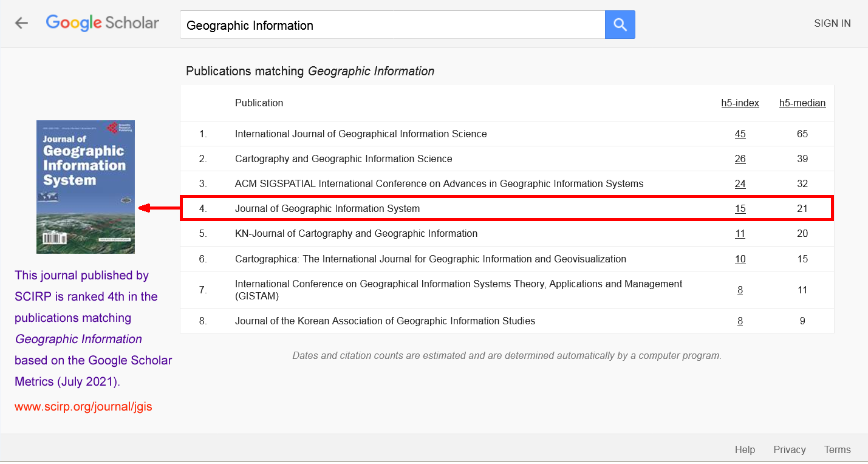Open the www.scirp.org/journal/jgis link
Screen dimensions: 868x464
83,407
